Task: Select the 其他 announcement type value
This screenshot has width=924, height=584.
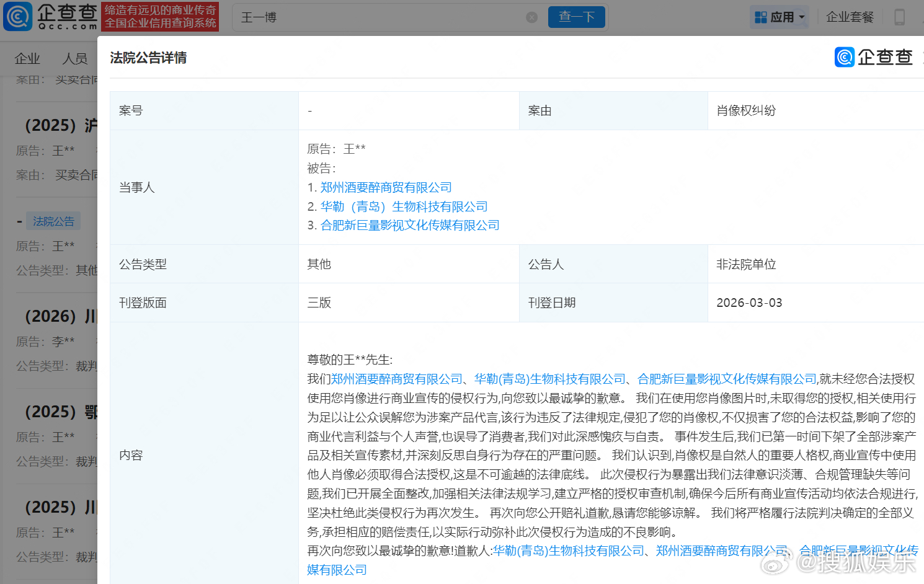Action: [319, 264]
